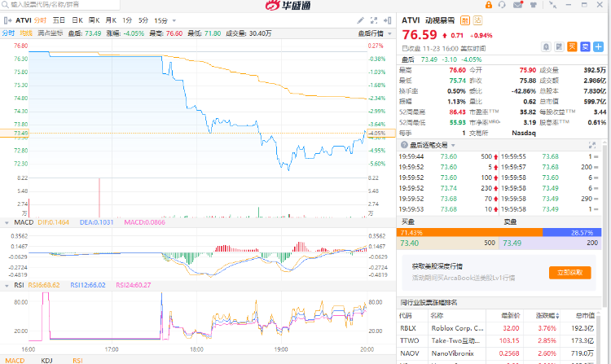The height and width of the screenshot is (364, 611).
Task: Open the 15分 interval dropdown
Action: [x=163, y=20]
